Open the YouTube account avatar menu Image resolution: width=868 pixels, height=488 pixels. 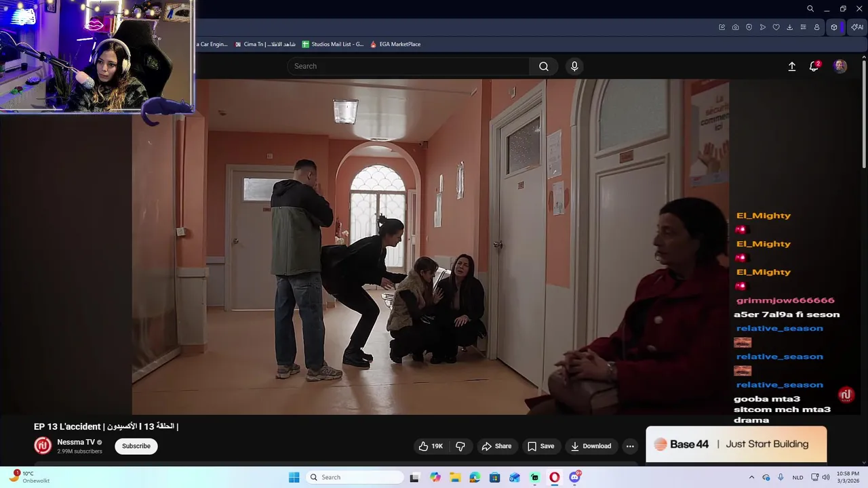point(840,66)
